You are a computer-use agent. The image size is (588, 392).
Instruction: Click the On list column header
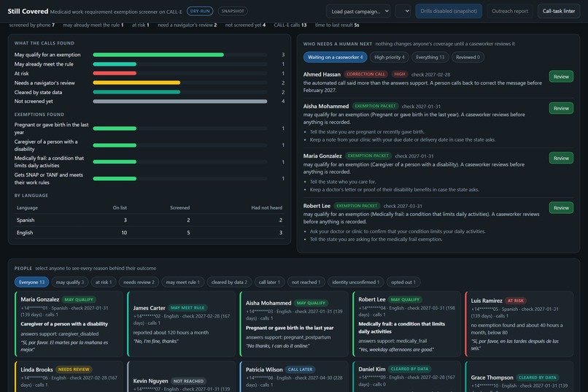tap(120, 207)
